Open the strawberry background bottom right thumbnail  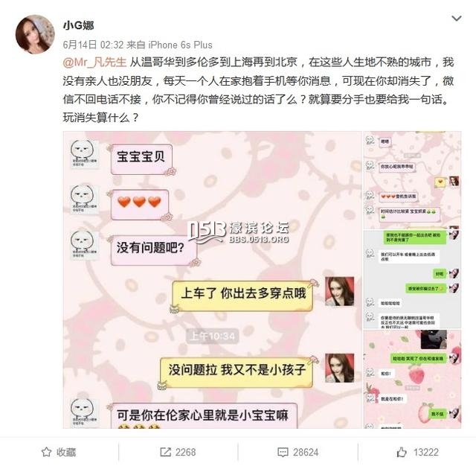[x=412, y=379]
